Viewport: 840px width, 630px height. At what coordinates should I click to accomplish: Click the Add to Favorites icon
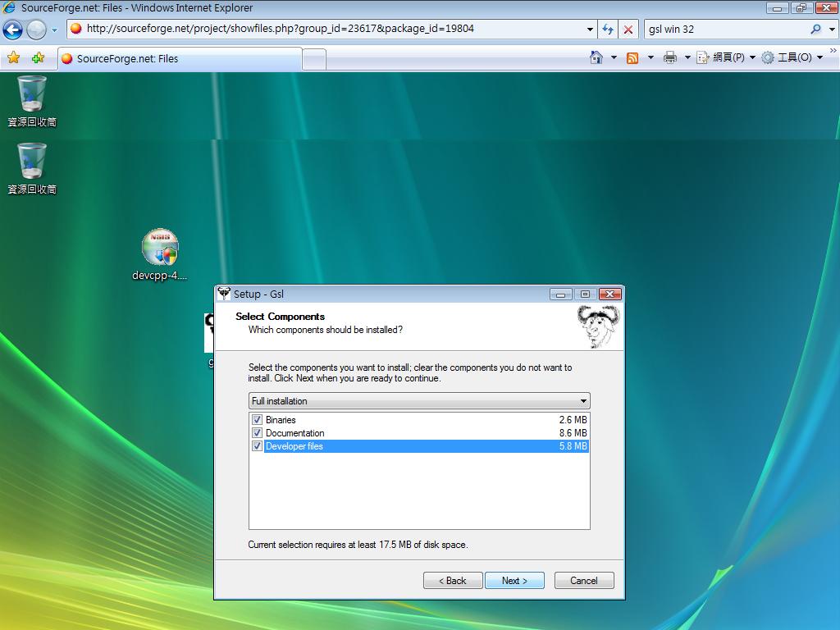pyautogui.click(x=37, y=57)
